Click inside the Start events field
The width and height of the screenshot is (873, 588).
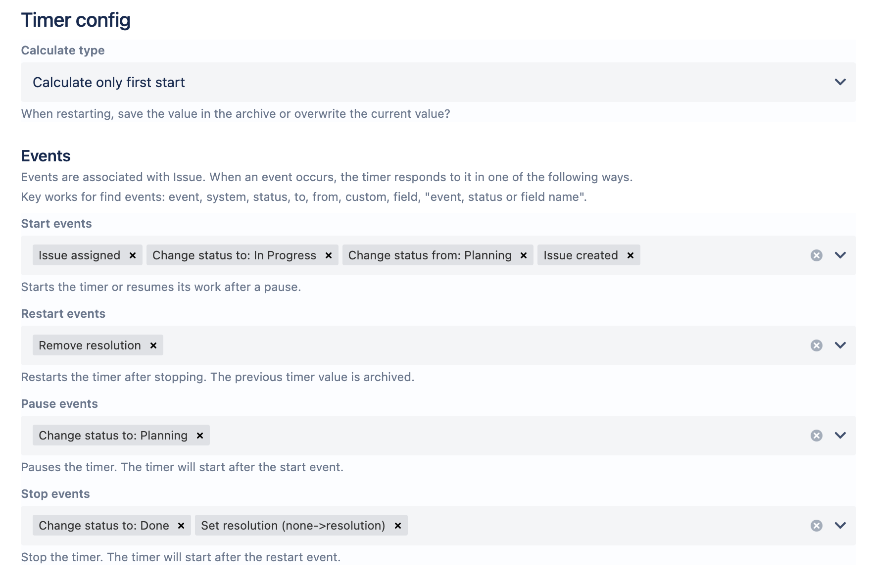pyautogui.click(x=438, y=255)
